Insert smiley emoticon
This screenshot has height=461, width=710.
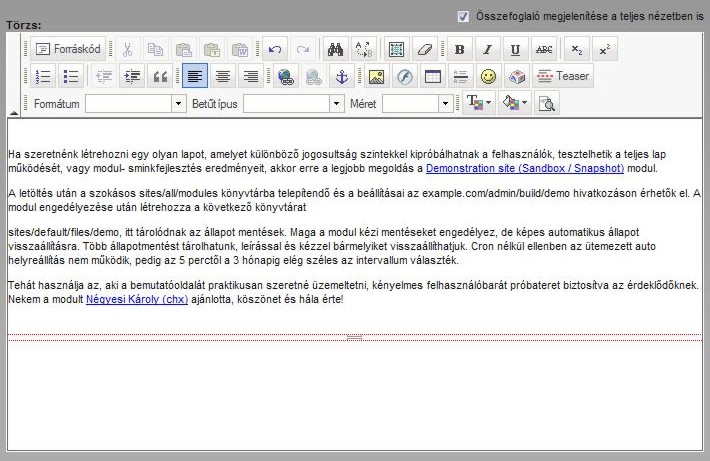(x=489, y=76)
